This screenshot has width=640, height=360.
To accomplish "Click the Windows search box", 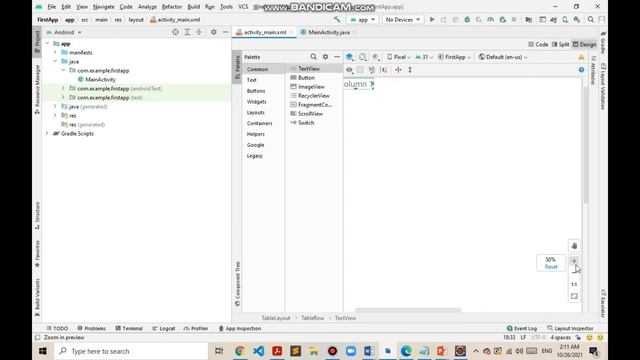I will click(131, 351).
